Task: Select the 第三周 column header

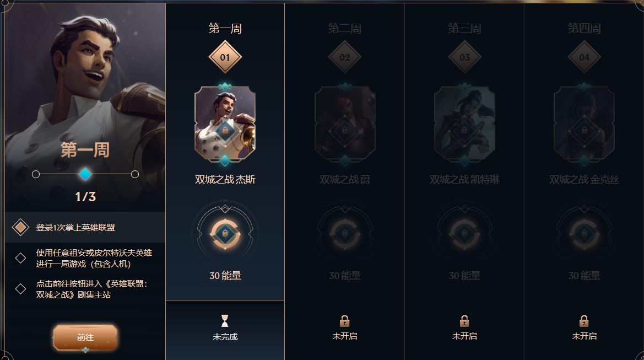Action: [x=464, y=28]
